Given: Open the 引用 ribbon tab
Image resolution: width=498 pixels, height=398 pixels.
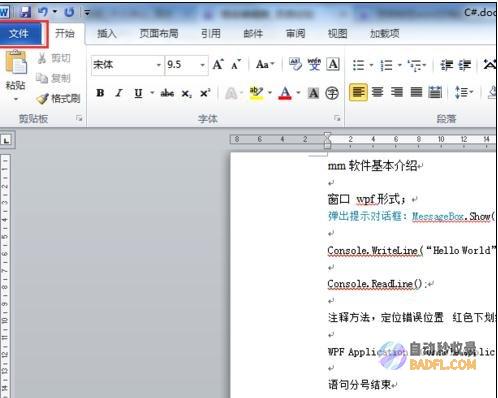Looking at the screenshot, I should (x=211, y=33).
